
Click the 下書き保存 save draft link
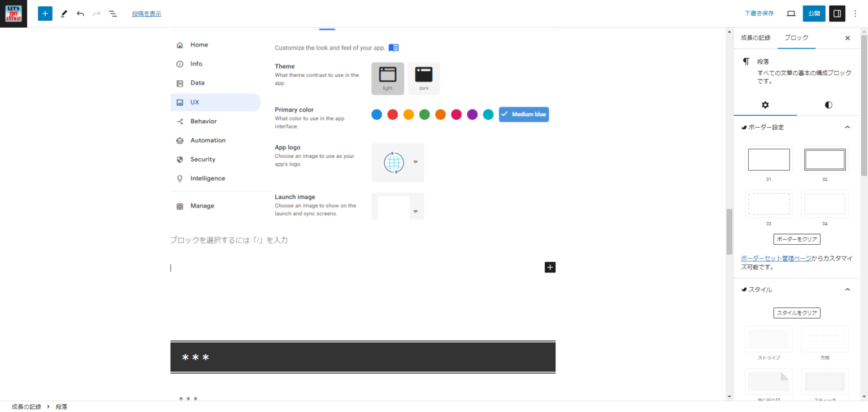[x=759, y=14]
